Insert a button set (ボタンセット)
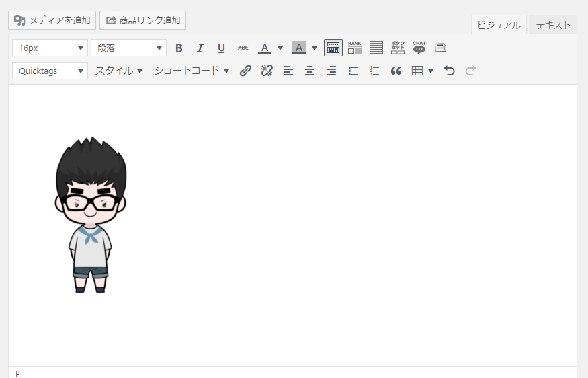 [398, 48]
